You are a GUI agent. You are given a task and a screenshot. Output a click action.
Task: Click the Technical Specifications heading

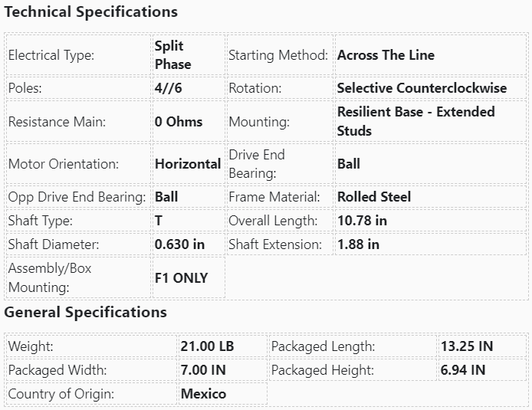pos(91,12)
